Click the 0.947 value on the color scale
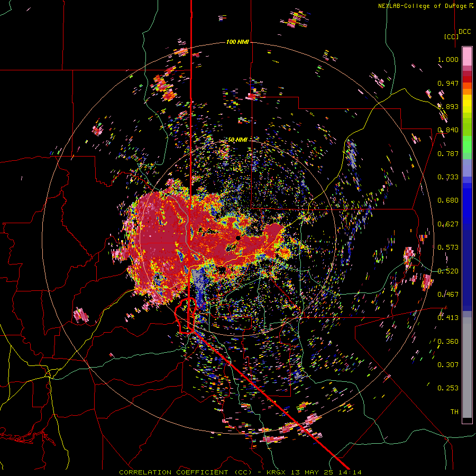476x476 pixels. click(448, 83)
